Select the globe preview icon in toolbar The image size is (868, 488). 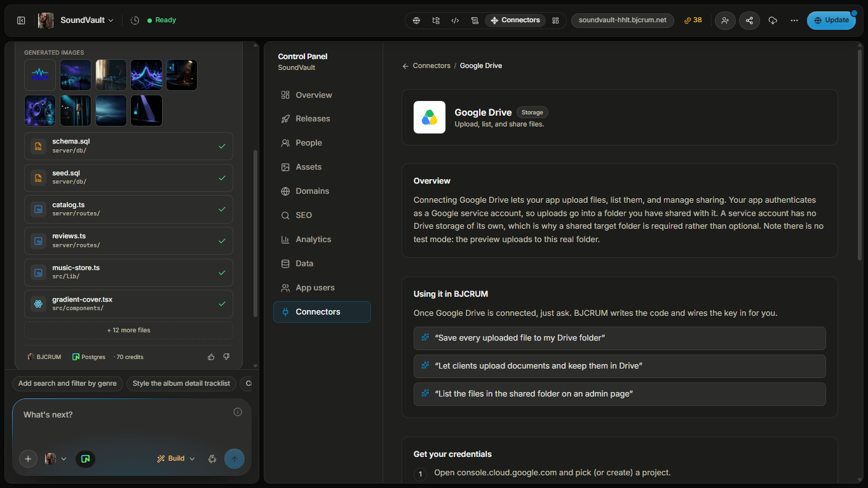coord(416,20)
